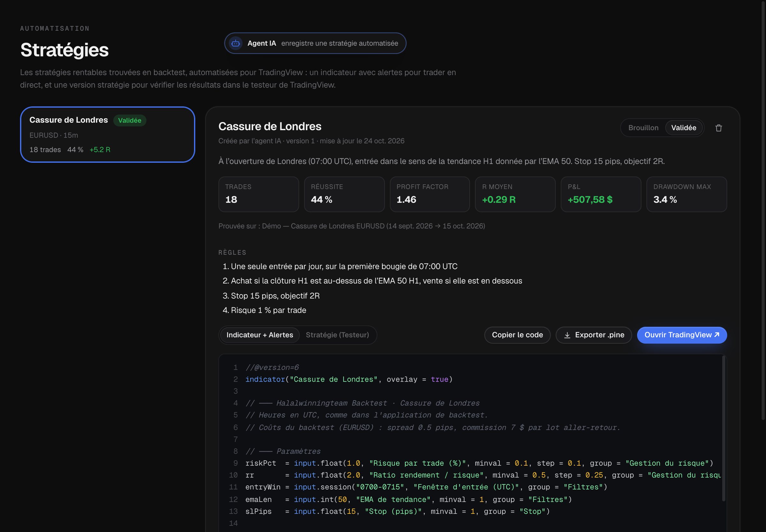Viewport: 766px width, 532px height.
Task: Click the Agent IA status pill
Action: point(315,43)
